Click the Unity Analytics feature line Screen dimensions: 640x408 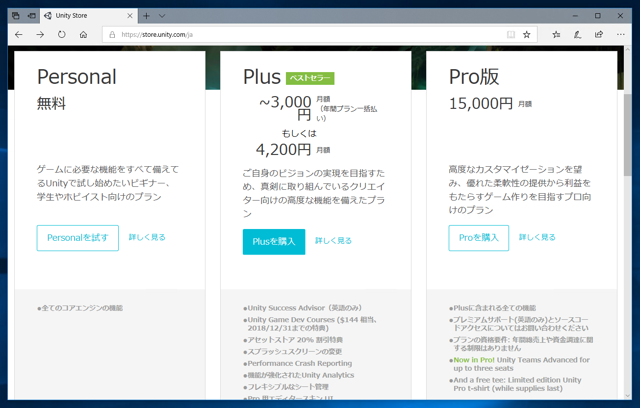click(299, 375)
